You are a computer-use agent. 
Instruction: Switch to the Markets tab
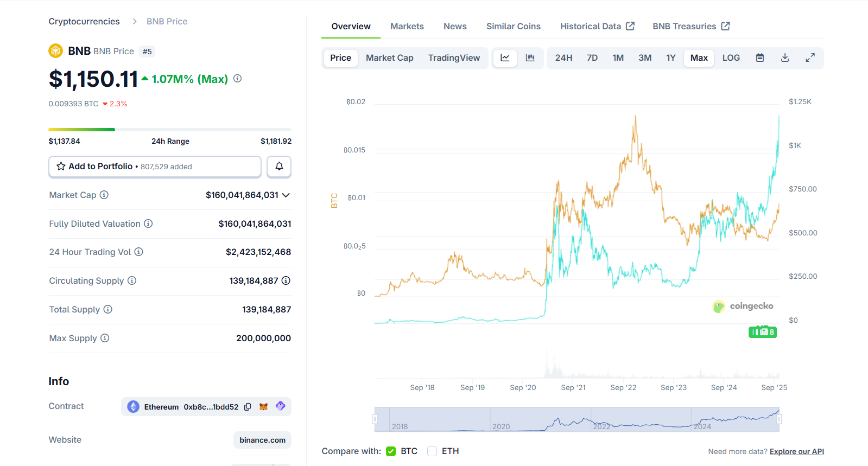[x=407, y=27]
